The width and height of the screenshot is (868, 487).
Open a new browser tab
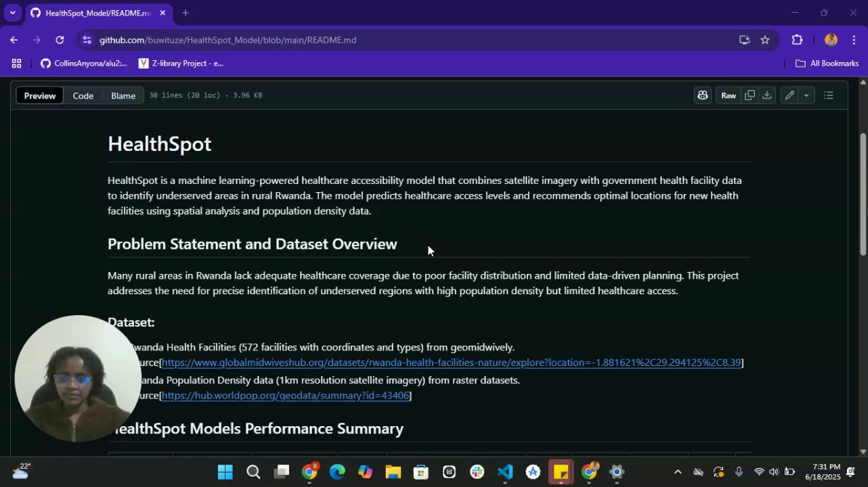(x=185, y=13)
